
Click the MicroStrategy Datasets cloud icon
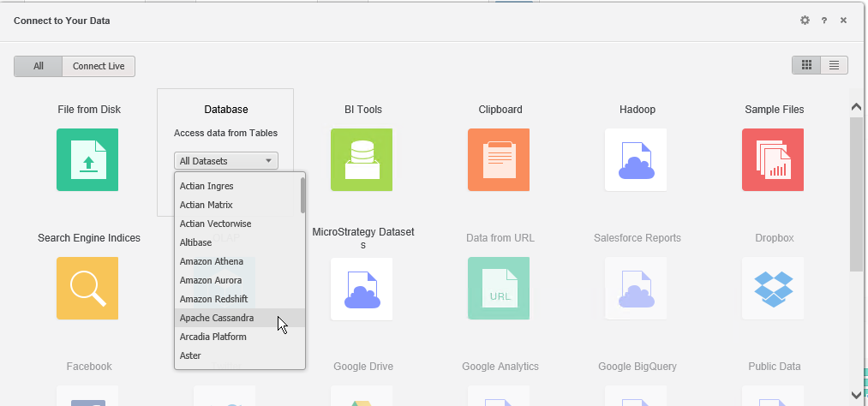[362, 288]
